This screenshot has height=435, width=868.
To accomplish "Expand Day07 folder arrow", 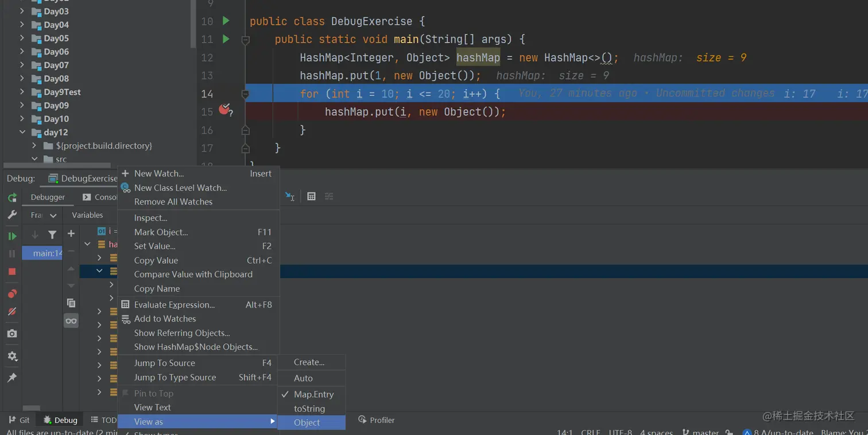I will (22, 65).
